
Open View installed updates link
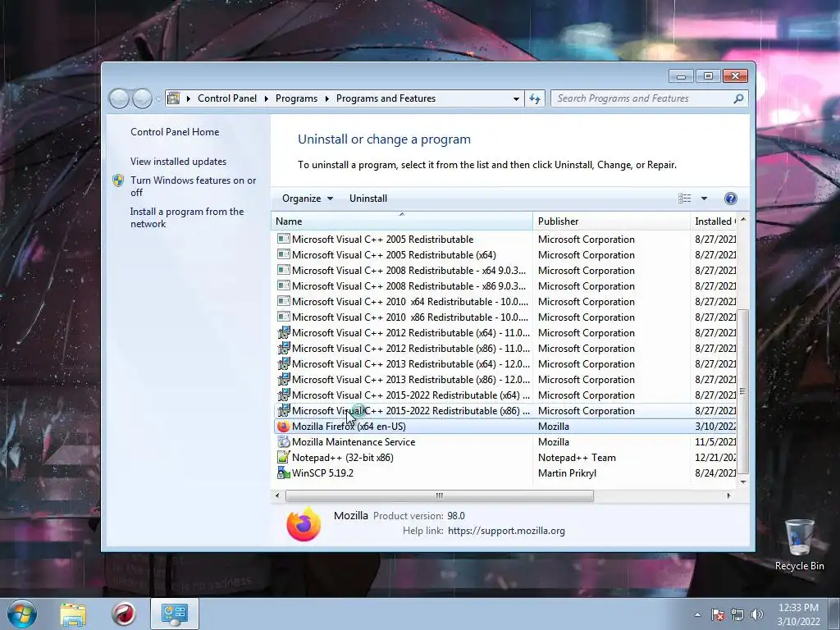[178, 162]
